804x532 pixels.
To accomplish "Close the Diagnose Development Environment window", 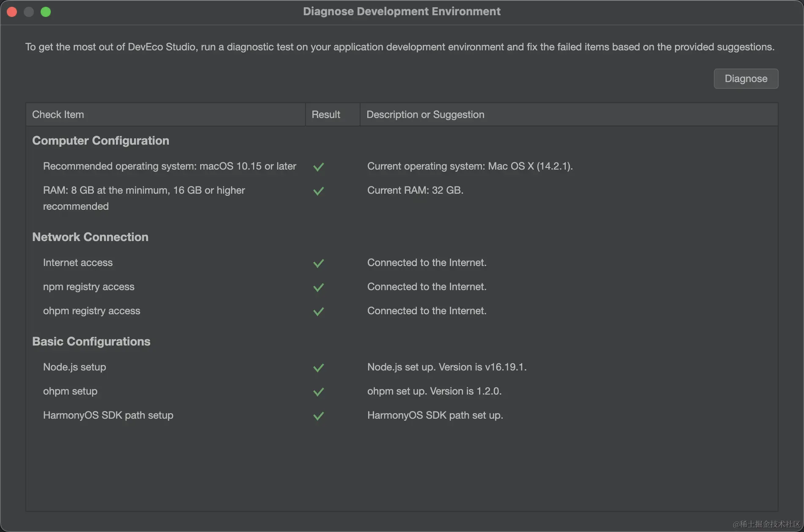I will coord(12,12).
